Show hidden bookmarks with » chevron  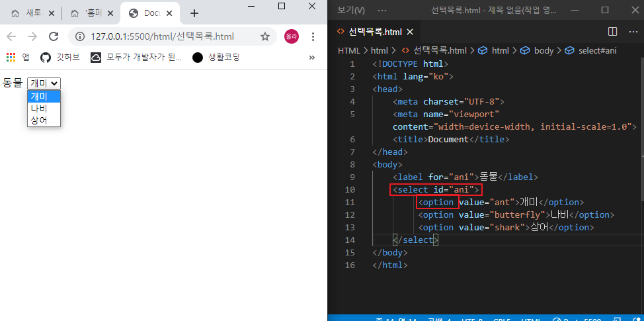coord(311,58)
